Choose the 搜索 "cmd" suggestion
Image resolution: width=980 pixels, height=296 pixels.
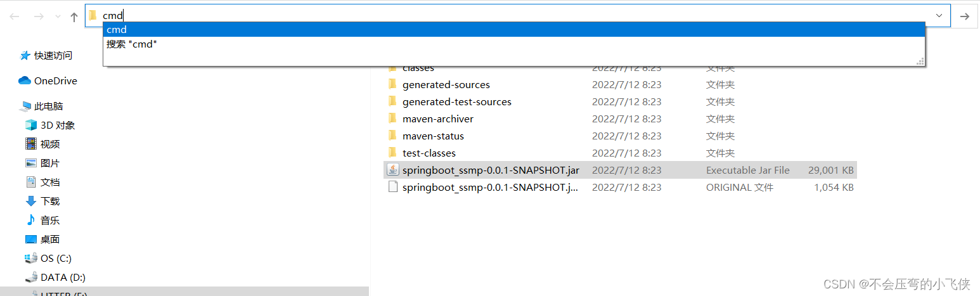pos(132,44)
